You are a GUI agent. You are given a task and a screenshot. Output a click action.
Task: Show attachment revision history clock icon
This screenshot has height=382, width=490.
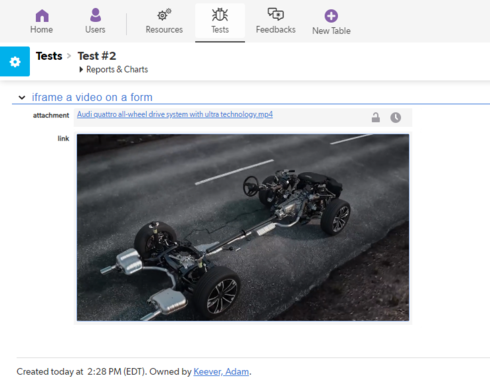(x=396, y=117)
